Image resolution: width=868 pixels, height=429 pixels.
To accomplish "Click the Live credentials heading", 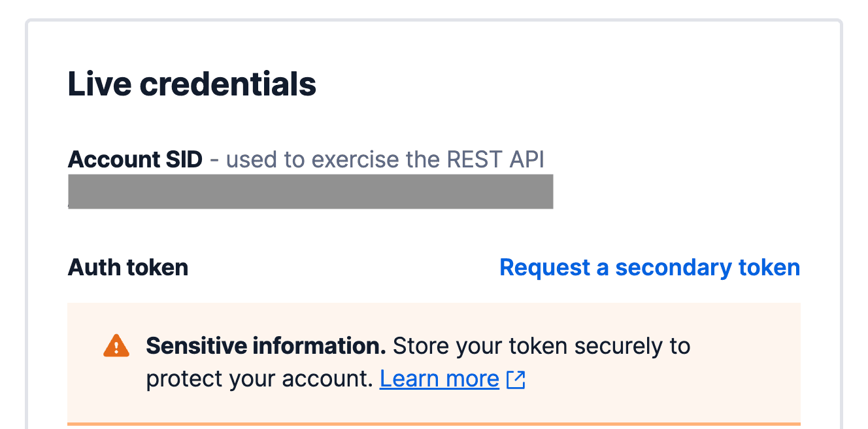I will click(192, 84).
